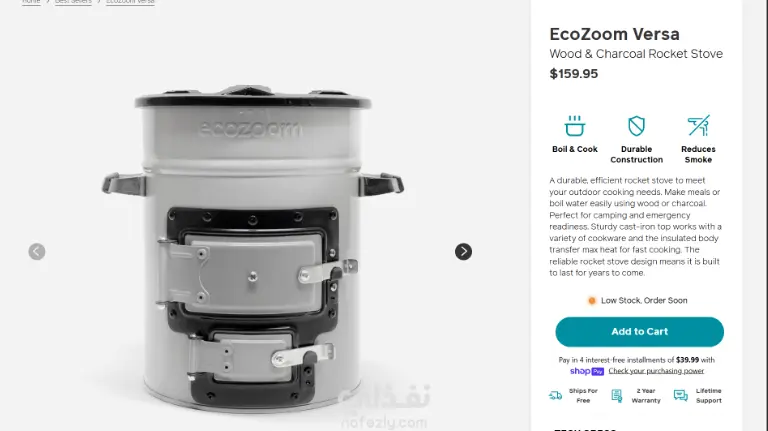Go to Home in the breadcrumb

click(31, 2)
